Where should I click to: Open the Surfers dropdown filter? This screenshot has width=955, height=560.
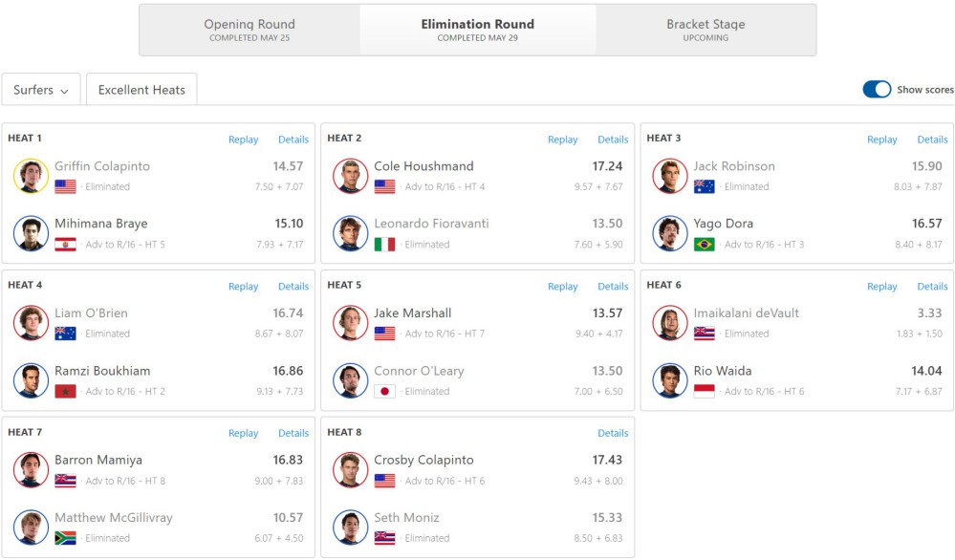pos(41,90)
